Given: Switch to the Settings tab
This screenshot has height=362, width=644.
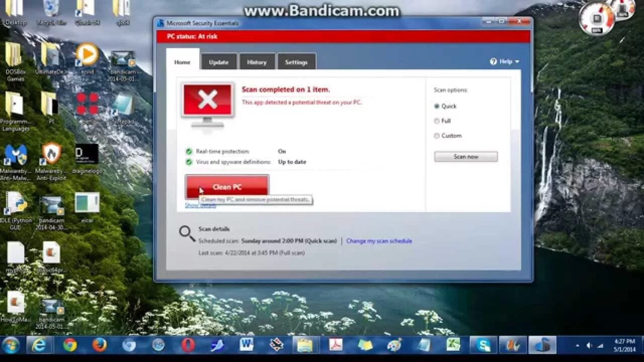Looking at the screenshot, I should point(296,62).
